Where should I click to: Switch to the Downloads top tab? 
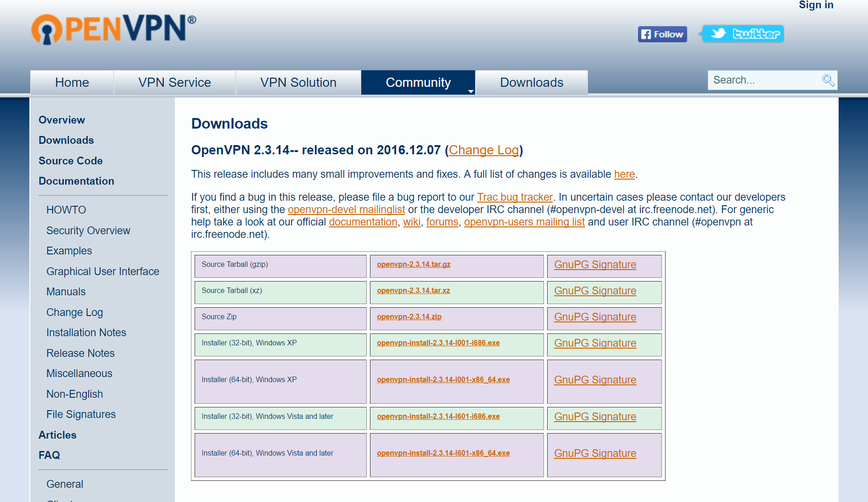coord(531,83)
